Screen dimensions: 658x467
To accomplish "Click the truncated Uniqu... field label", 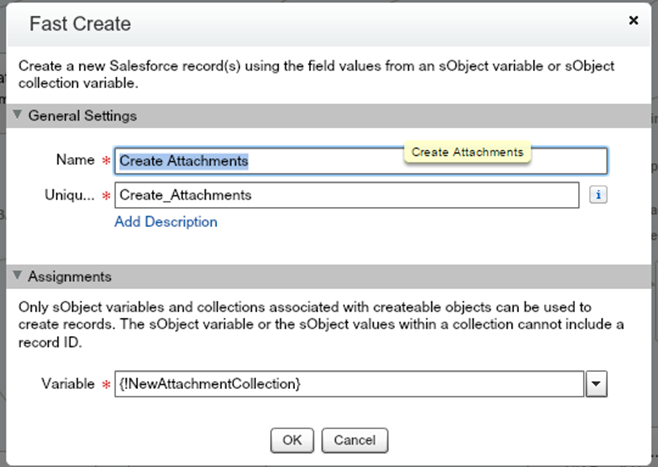I will click(x=68, y=195).
